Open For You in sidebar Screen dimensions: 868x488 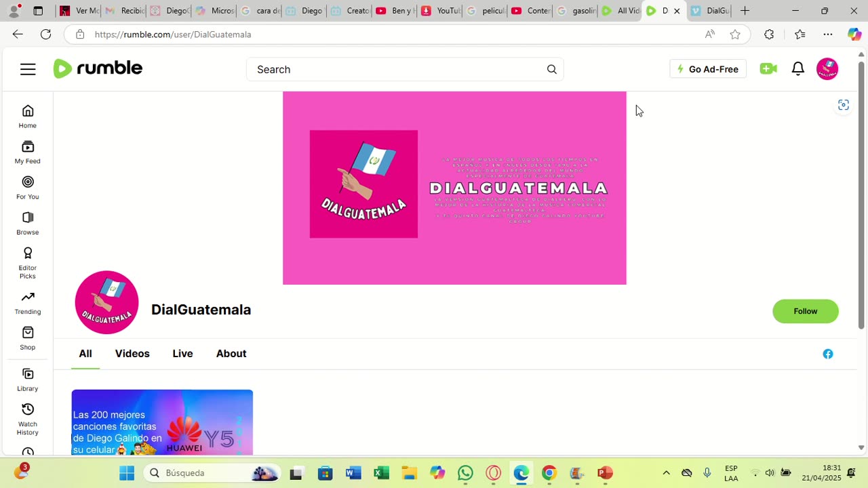click(x=28, y=188)
